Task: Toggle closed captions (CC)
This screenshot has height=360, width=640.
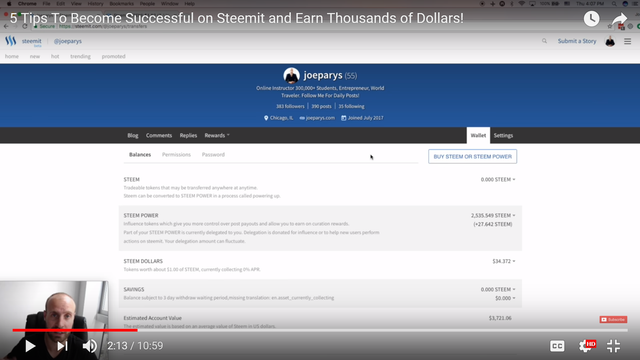Action: tap(557, 346)
